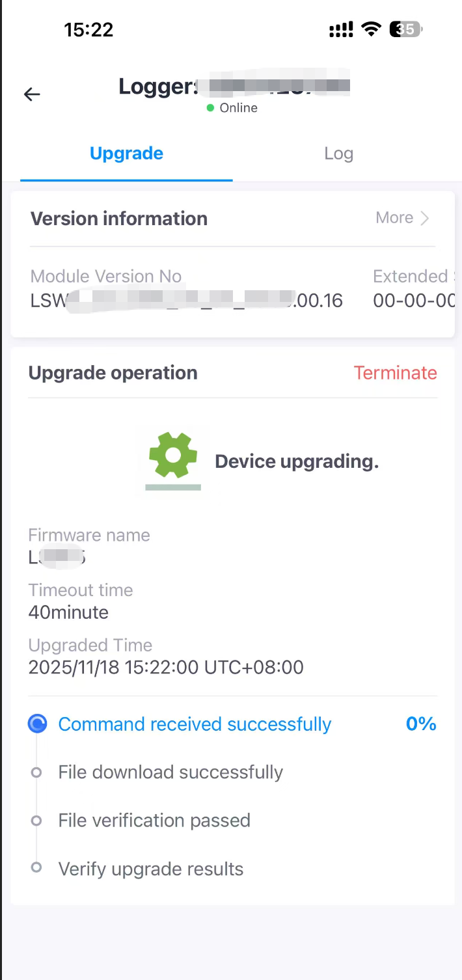Tap the Verify upgrade results step circle
The image size is (462, 980).
(x=36, y=868)
